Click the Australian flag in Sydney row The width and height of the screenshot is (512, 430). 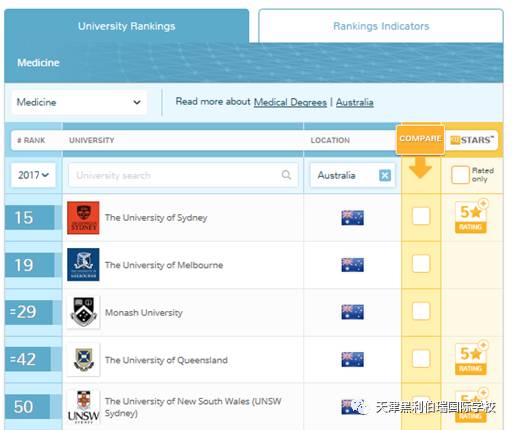click(352, 218)
